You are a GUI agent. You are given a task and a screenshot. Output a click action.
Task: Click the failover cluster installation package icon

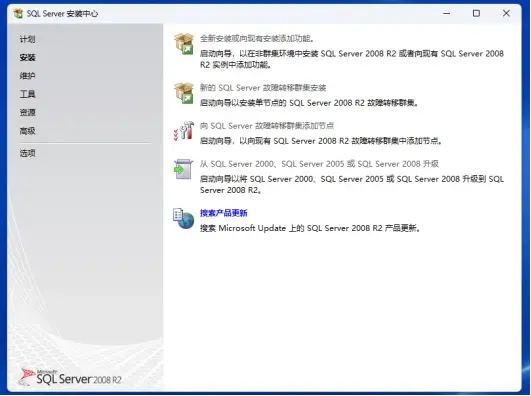point(184,93)
